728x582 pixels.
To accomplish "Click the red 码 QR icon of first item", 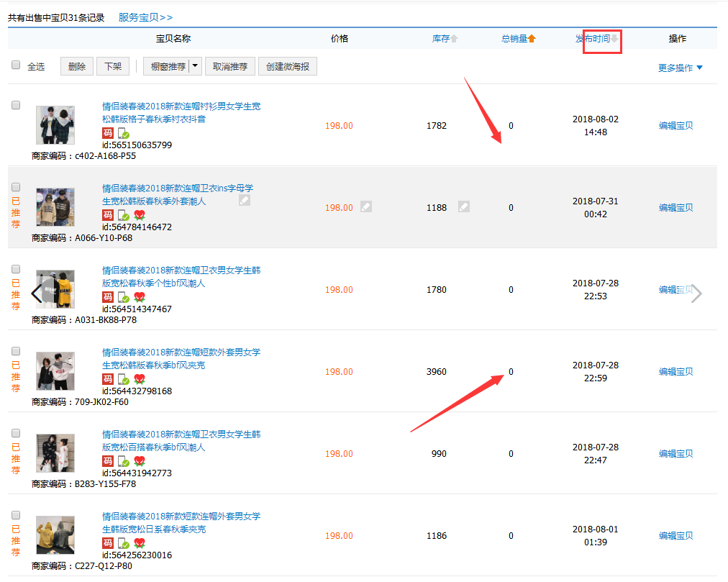I will coord(108,133).
